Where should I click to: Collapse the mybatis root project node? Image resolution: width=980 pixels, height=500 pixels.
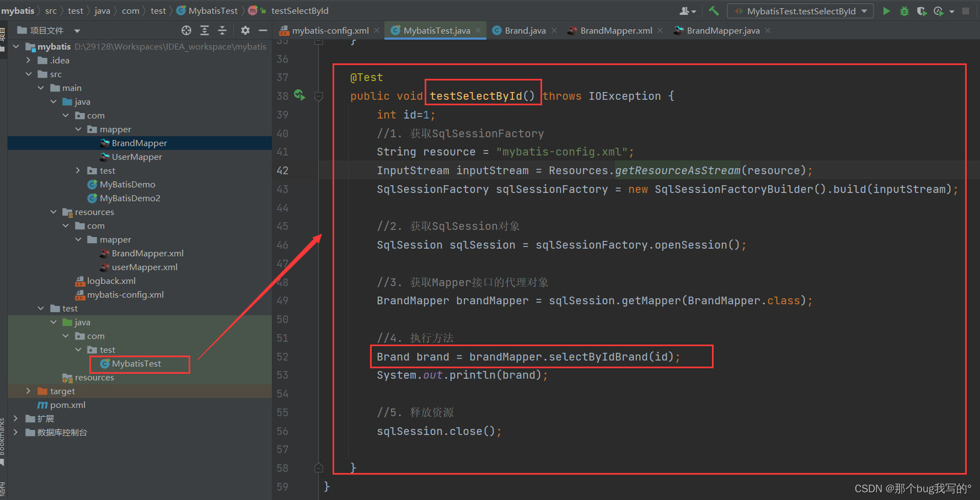pyautogui.click(x=16, y=46)
